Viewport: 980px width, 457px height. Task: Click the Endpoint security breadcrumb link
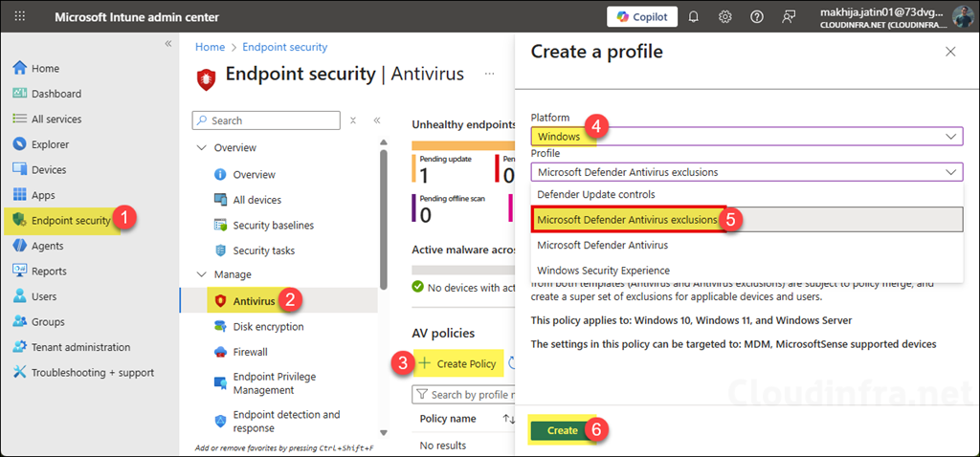point(284,47)
